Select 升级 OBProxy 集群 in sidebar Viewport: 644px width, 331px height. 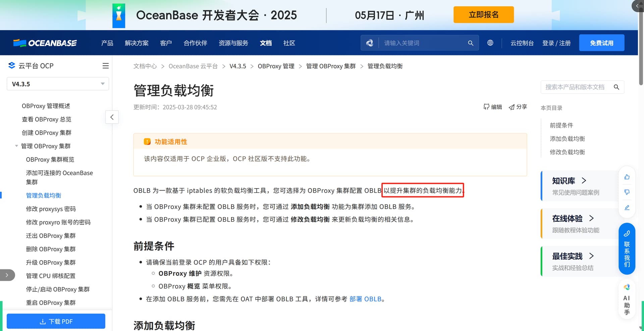51,262
